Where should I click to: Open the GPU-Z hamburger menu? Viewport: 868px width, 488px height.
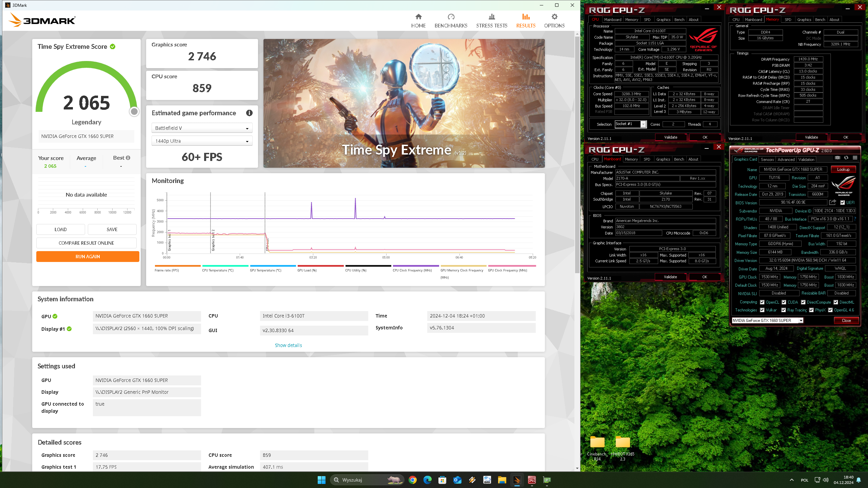855,158
